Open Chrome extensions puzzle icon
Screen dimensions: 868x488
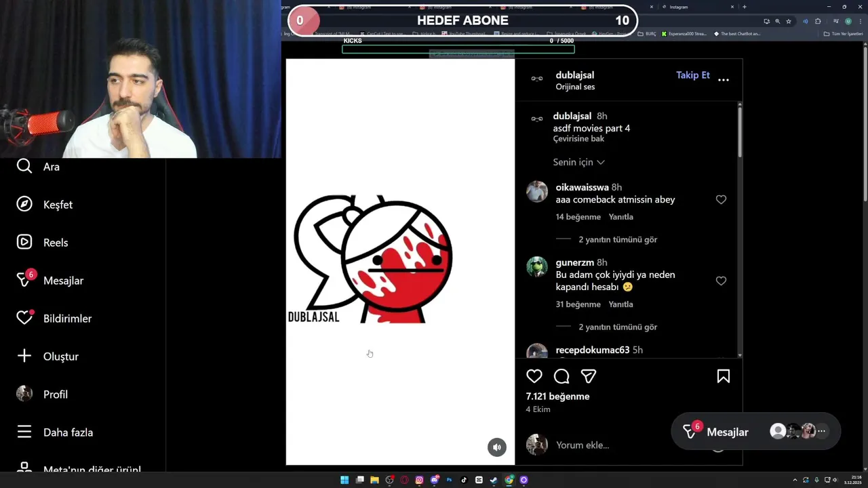pyautogui.click(x=818, y=22)
